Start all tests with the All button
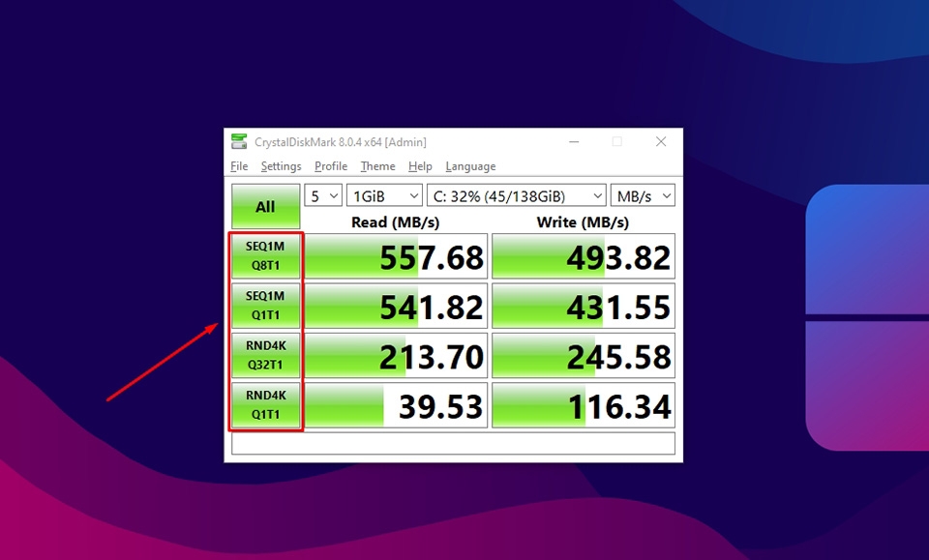 (265, 205)
